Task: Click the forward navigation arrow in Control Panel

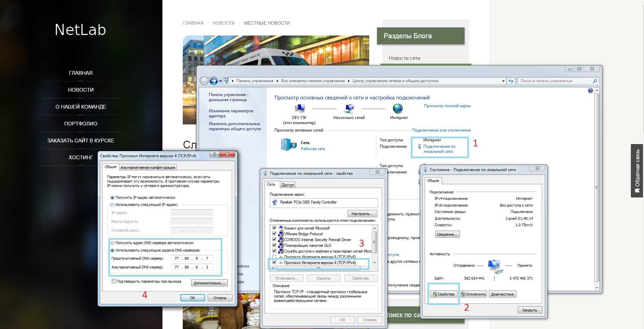Action: (214, 81)
